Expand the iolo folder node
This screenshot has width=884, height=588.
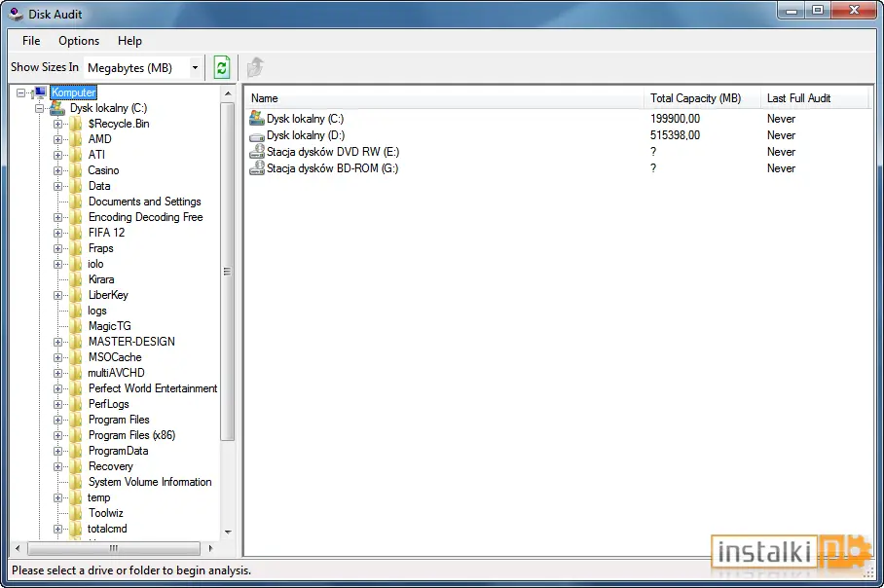[57, 264]
